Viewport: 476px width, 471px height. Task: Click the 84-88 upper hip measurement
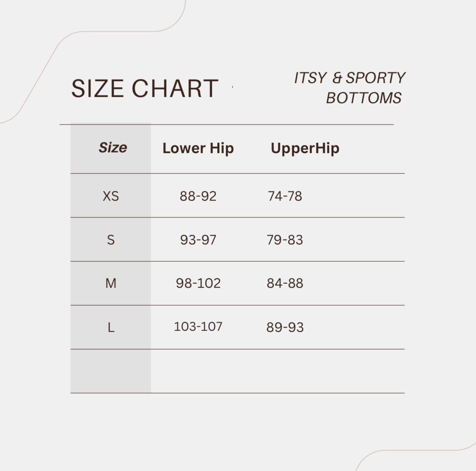(x=285, y=283)
